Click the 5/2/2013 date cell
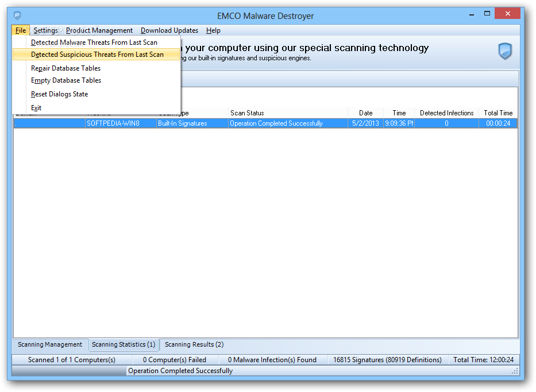536x392 pixels. tap(365, 123)
